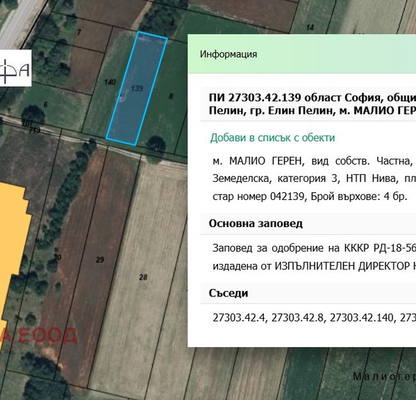Select highlighted parcel 139 on map
Viewport: 416px width, 400px height.
pyautogui.click(x=137, y=89)
